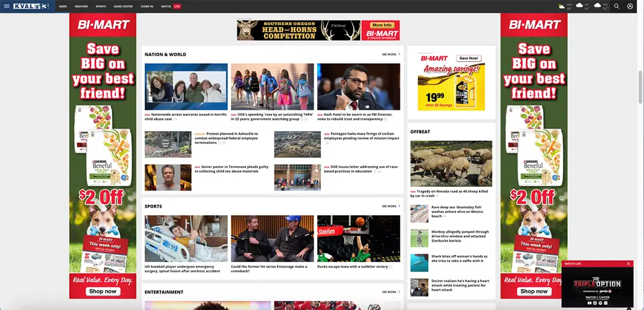
Task: Open the nationwide arrest warrants article
Action: click(x=185, y=116)
